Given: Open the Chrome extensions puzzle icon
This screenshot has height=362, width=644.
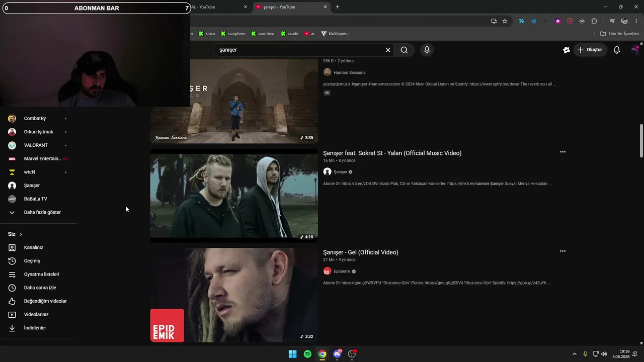Looking at the screenshot, I should [x=594, y=21].
